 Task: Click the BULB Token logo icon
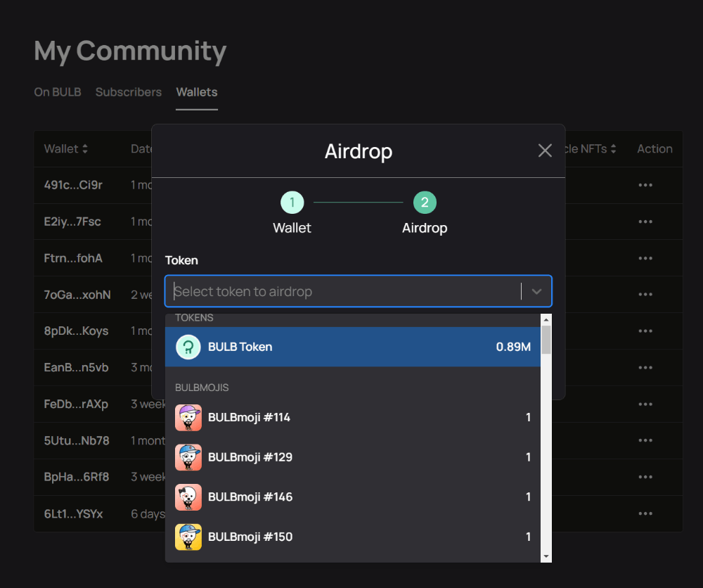pos(188,347)
